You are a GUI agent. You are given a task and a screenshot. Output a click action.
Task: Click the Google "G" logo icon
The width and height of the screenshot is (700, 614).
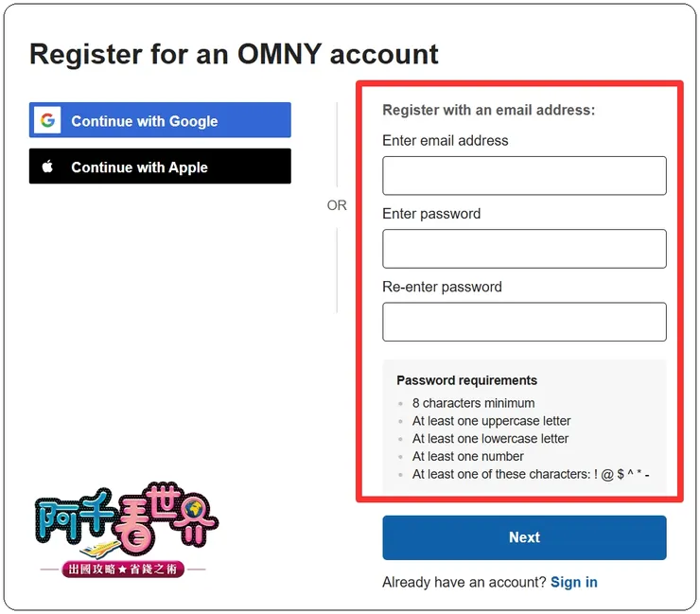pyautogui.click(x=48, y=121)
